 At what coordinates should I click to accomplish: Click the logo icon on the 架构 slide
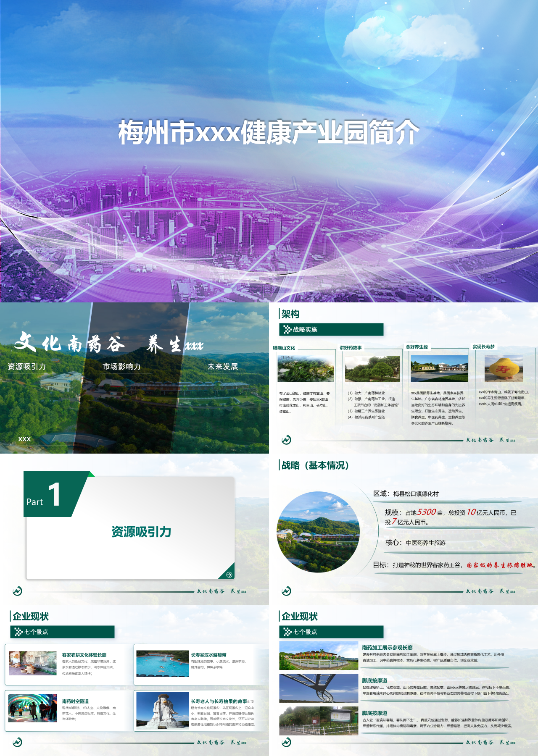click(286, 440)
